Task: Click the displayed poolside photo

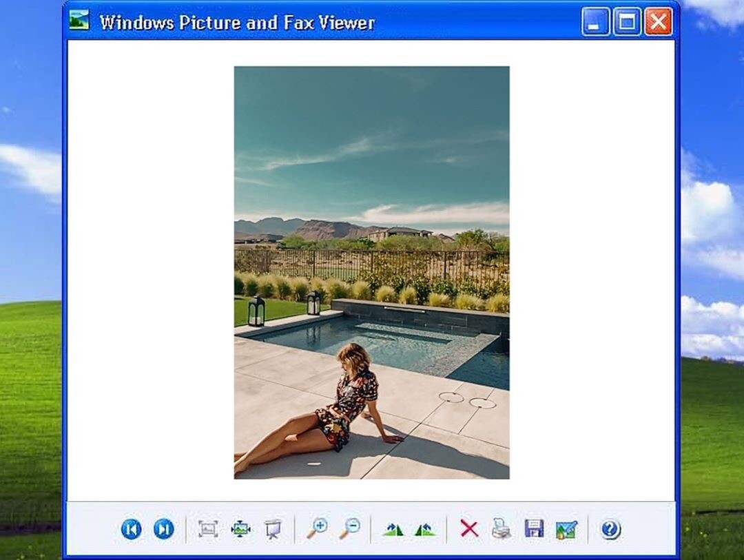Action: tap(371, 272)
